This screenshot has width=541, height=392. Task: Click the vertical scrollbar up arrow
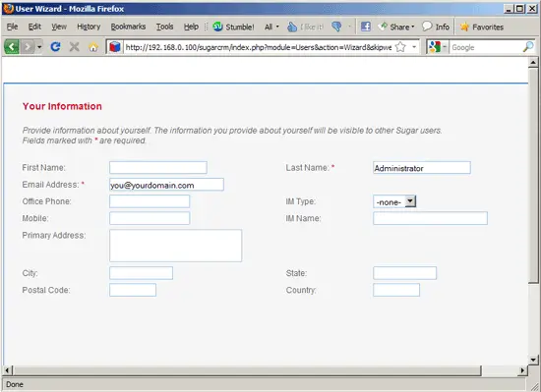(x=533, y=62)
